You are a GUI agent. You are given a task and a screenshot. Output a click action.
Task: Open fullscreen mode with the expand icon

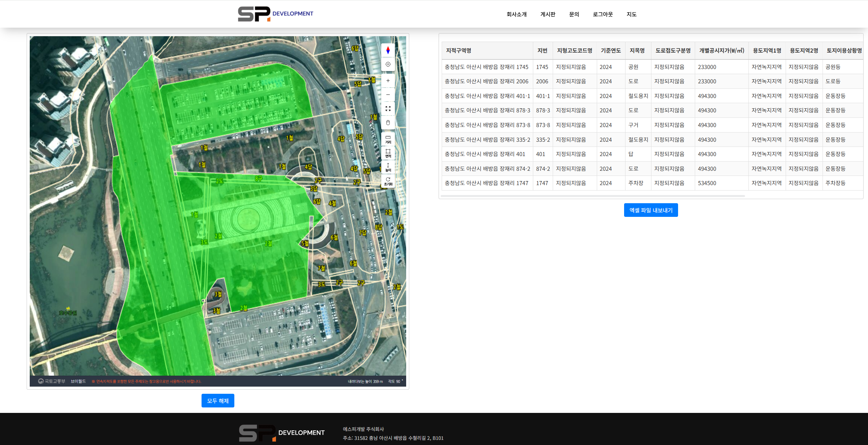point(388,109)
